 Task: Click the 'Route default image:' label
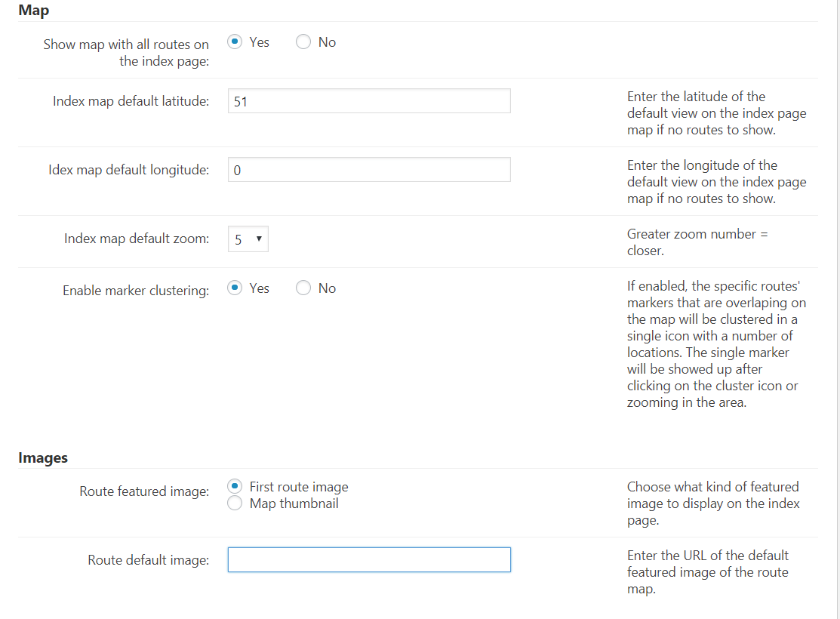[x=148, y=560]
